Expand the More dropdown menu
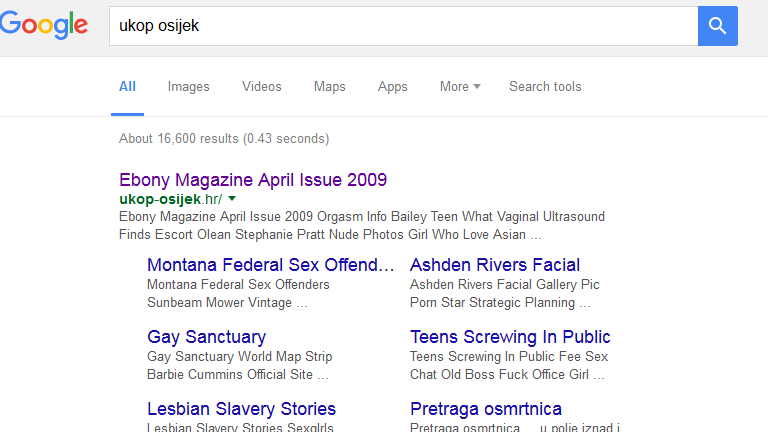 click(459, 87)
